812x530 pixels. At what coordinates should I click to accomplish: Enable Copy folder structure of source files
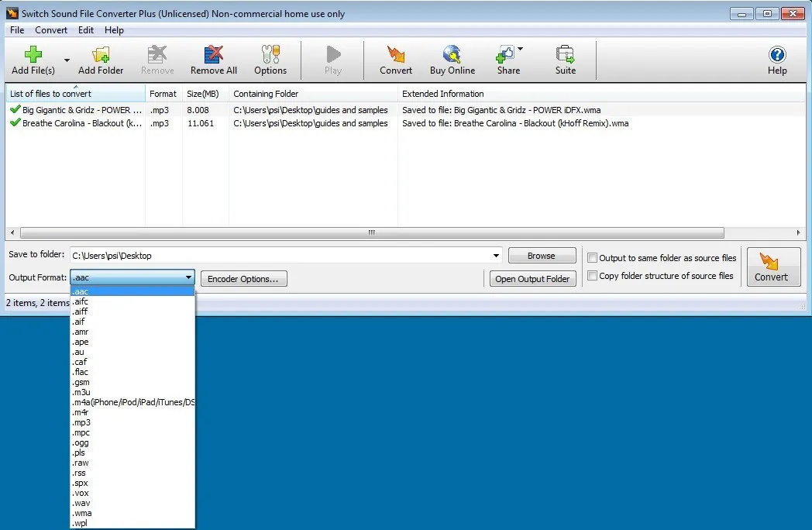pyautogui.click(x=592, y=276)
